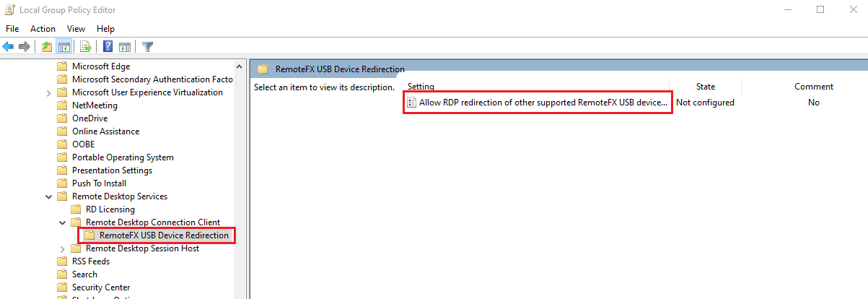Sort by the State column header
868x299 pixels.
705,87
